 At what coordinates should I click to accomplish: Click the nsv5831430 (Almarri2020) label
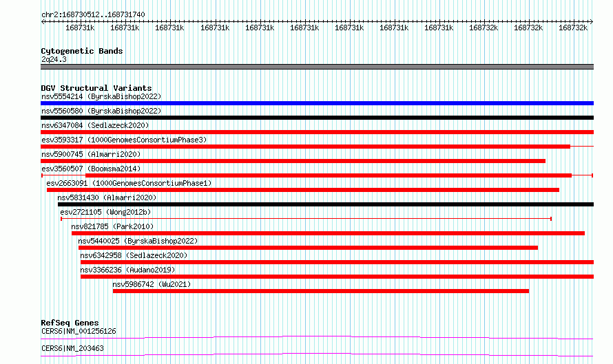pos(107,197)
